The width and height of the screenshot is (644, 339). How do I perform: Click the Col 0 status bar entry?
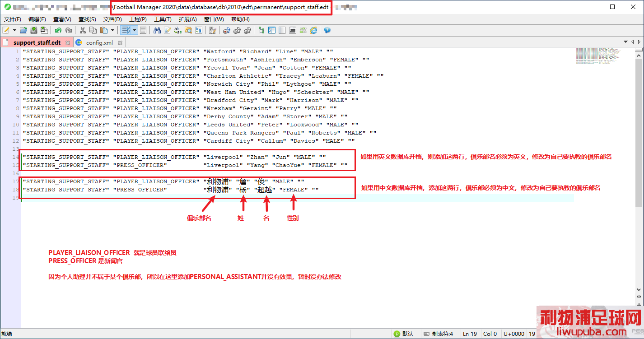coord(490,334)
